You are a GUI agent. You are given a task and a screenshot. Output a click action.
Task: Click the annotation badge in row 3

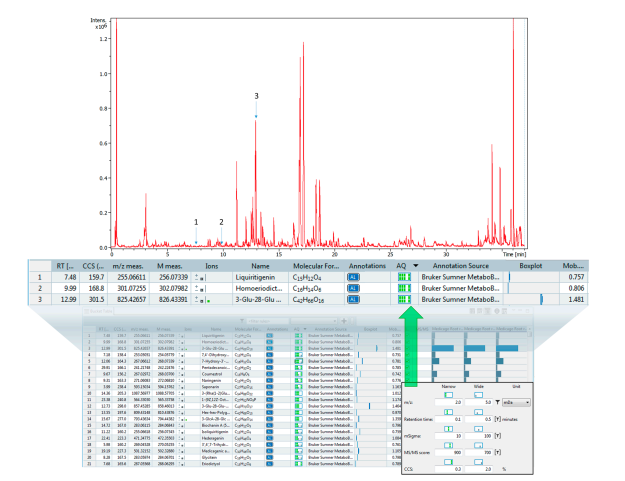coord(354,299)
